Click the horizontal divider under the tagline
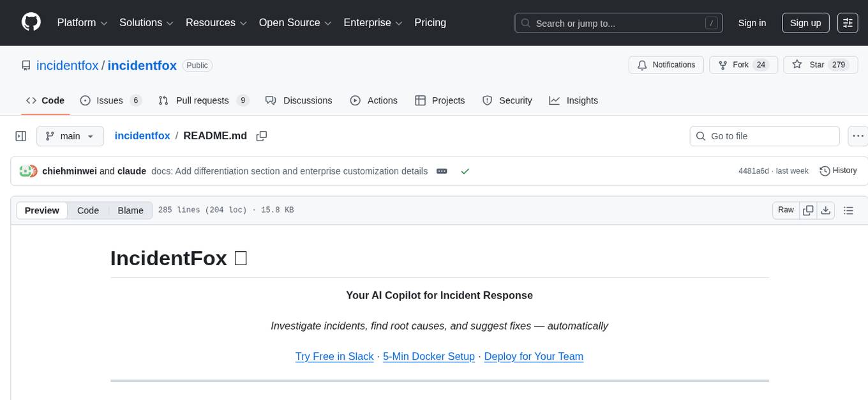This screenshot has width=868, height=400. (439, 381)
